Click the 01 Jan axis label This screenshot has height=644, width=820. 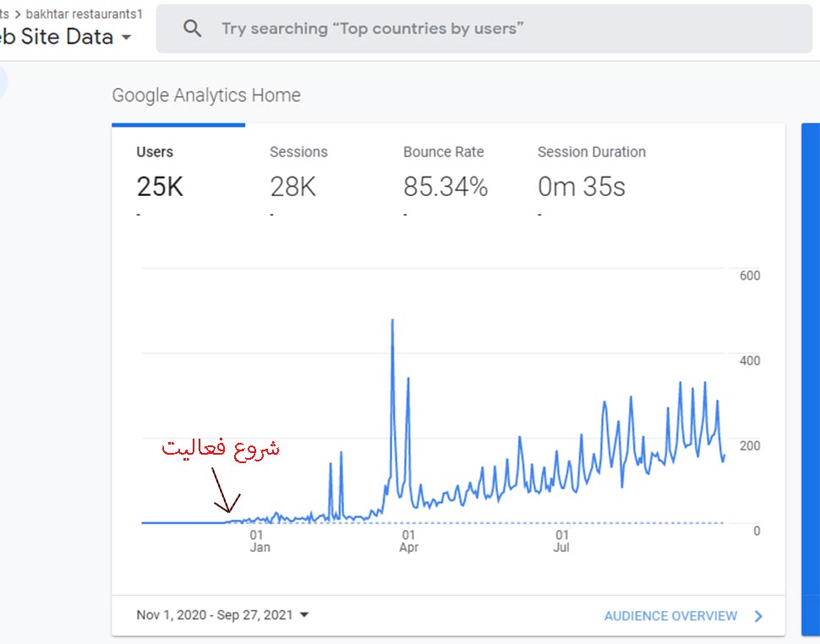coord(258,541)
